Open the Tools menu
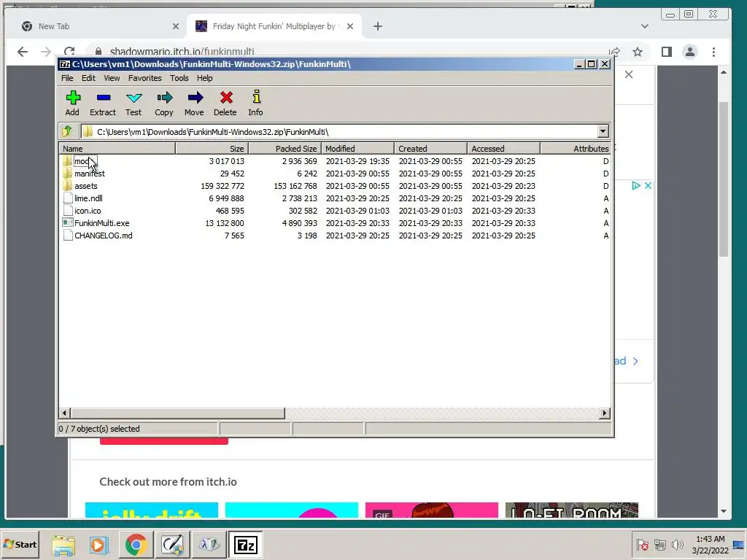This screenshot has height=560, width=747. click(x=179, y=78)
